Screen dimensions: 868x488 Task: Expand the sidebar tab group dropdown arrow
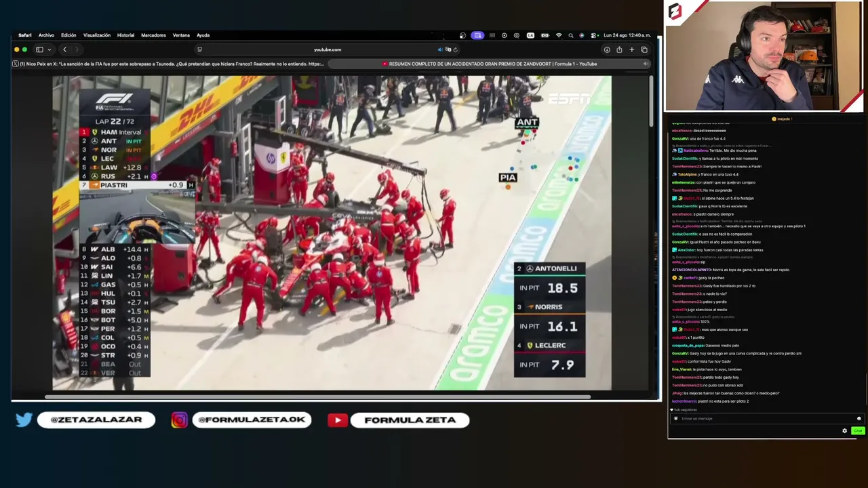coord(50,49)
